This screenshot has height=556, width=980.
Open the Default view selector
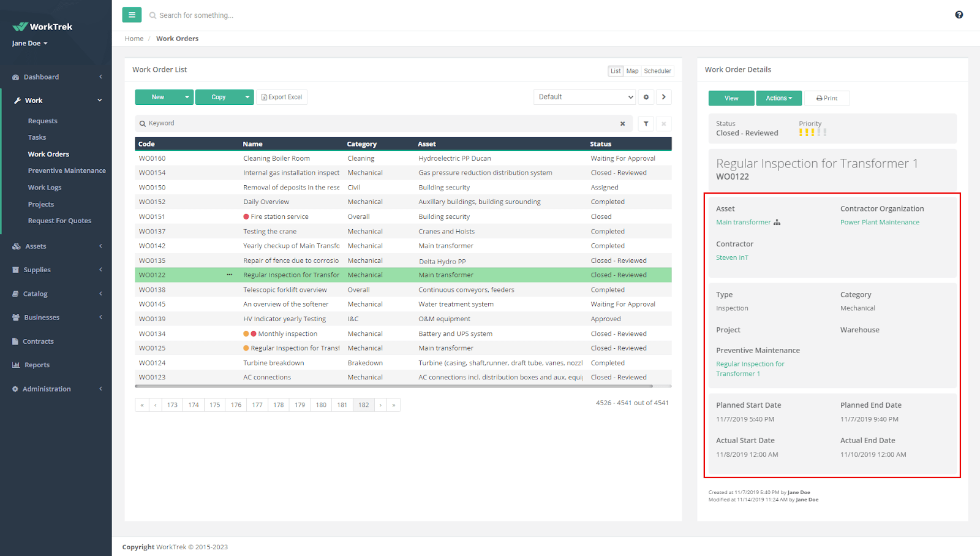coord(584,96)
